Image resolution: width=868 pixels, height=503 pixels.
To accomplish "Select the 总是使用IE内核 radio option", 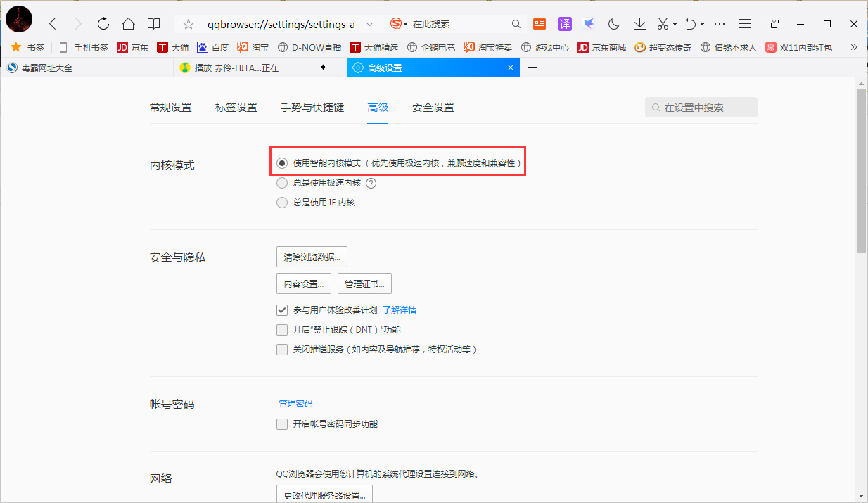I will pyautogui.click(x=282, y=202).
